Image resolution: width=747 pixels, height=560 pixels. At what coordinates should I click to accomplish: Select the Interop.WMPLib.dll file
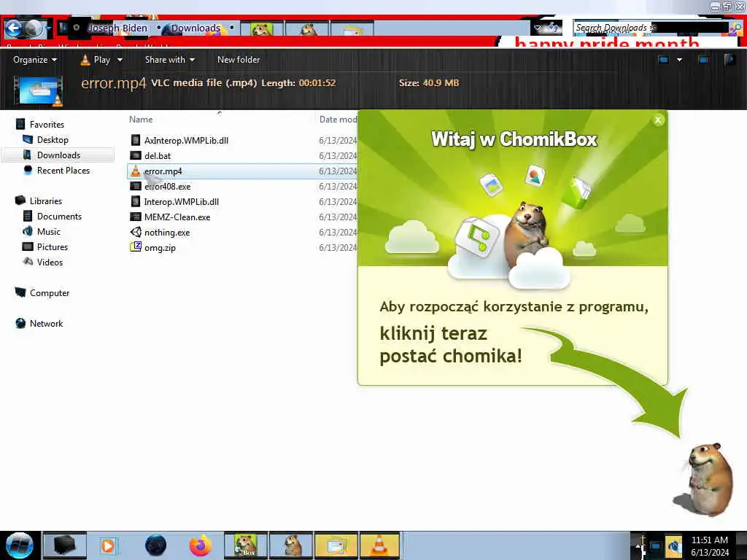pyautogui.click(x=182, y=201)
